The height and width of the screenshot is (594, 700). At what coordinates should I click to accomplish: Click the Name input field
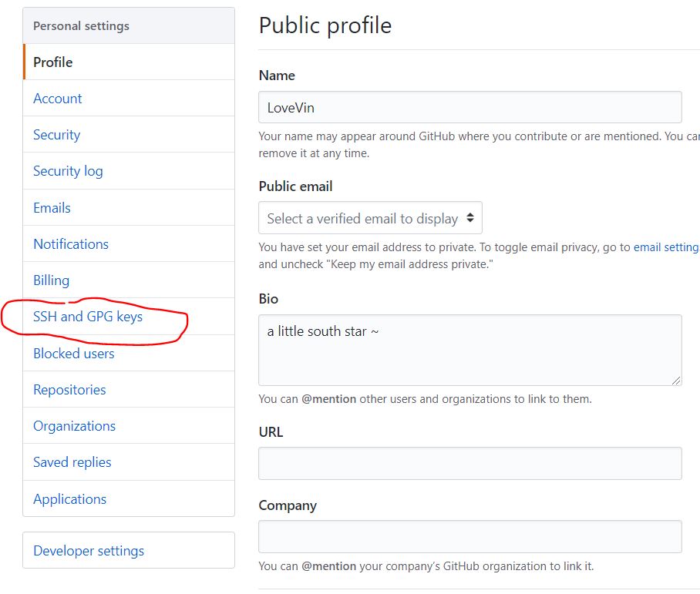469,108
